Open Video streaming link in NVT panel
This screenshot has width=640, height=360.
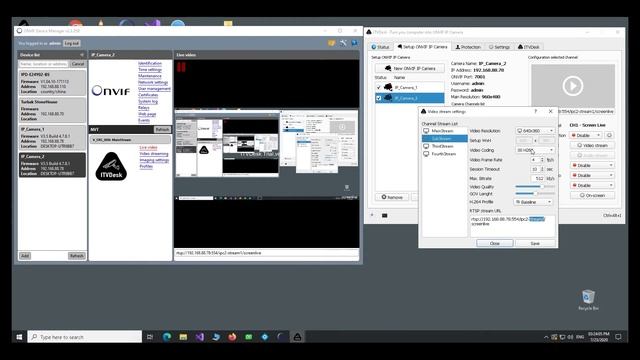154,154
